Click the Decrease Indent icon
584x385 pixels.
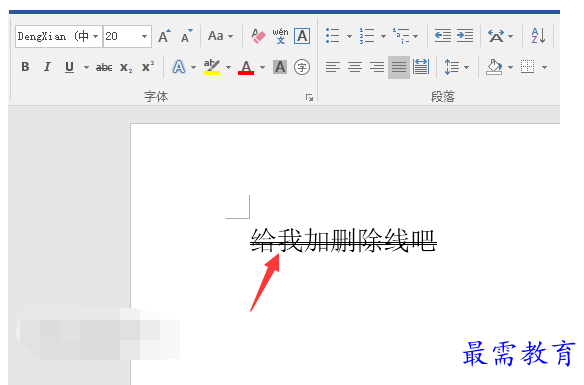442,36
